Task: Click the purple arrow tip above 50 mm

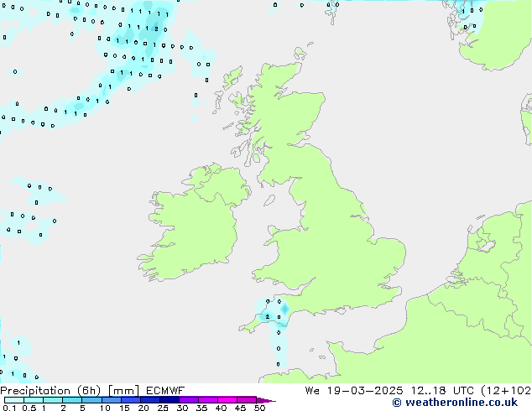Action: [x=266, y=400]
